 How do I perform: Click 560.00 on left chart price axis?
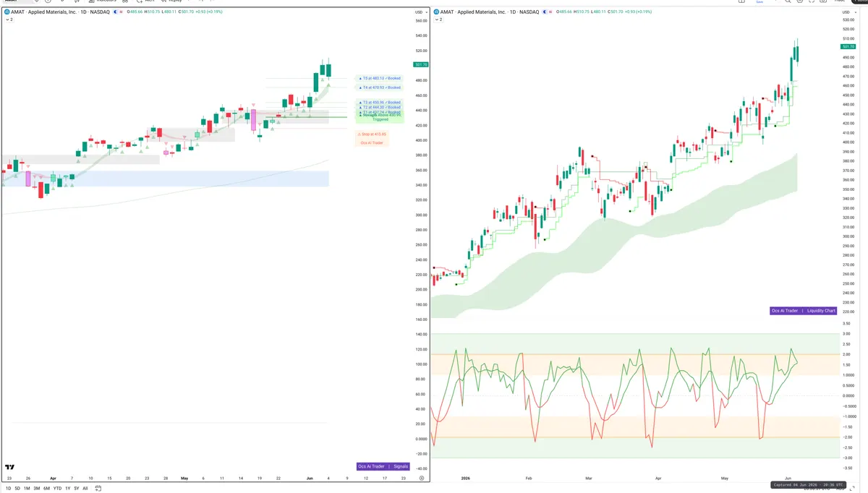(420, 21)
